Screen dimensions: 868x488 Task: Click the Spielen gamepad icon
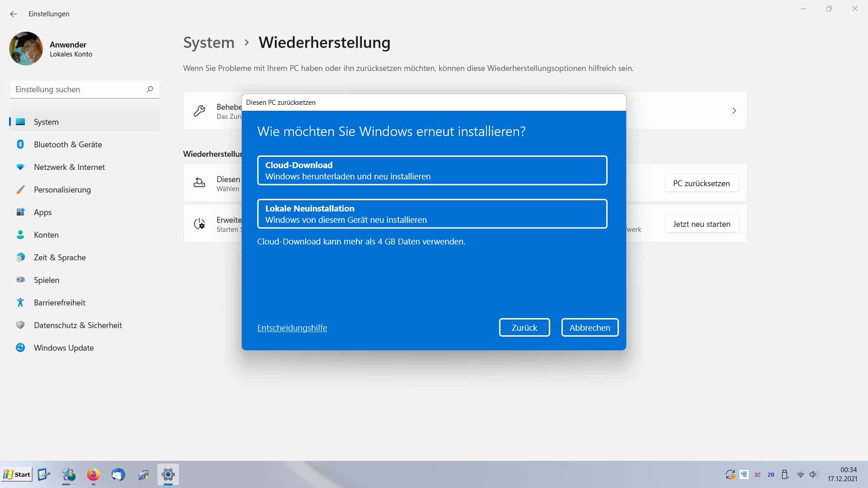(20, 280)
